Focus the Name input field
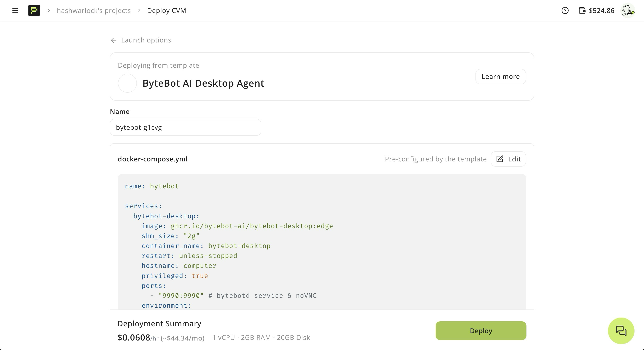 [185, 127]
